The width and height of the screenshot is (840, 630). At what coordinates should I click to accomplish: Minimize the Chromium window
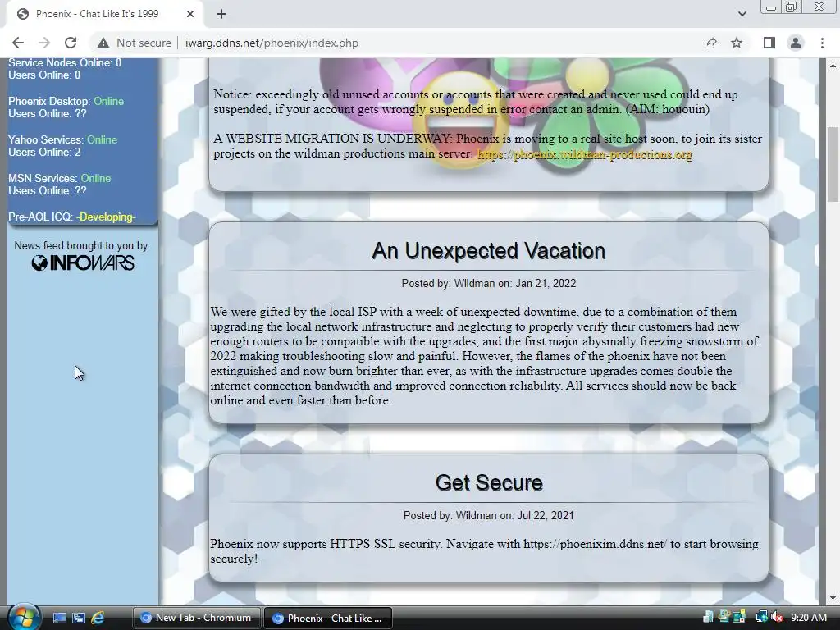click(x=771, y=7)
